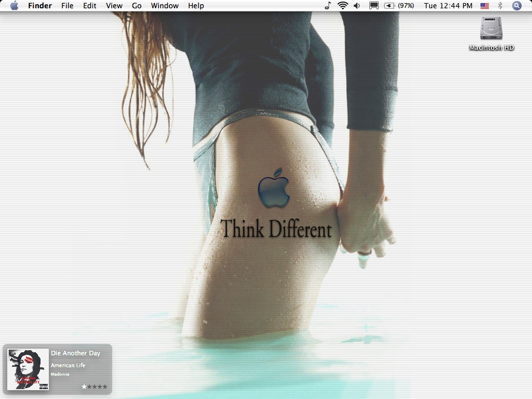This screenshot has width=532, height=399.
Task: Open the US flag input menu
Action: 485,6
